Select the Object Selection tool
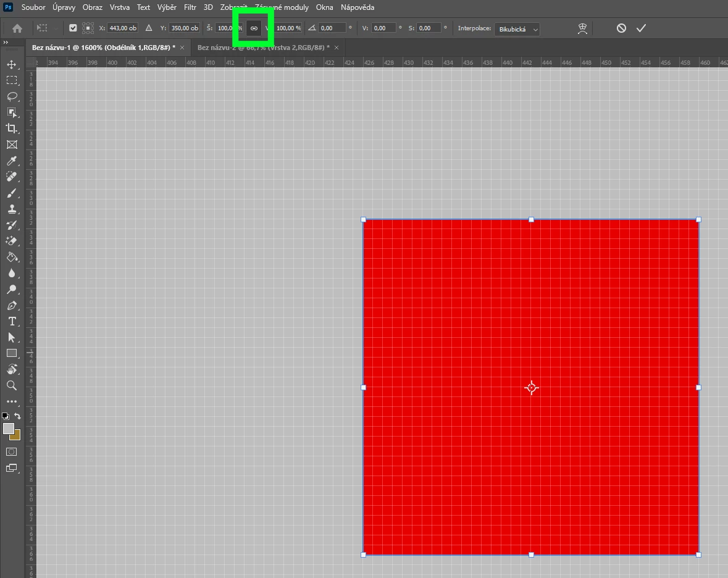This screenshot has width=728, height=578. tap(12, 112)
